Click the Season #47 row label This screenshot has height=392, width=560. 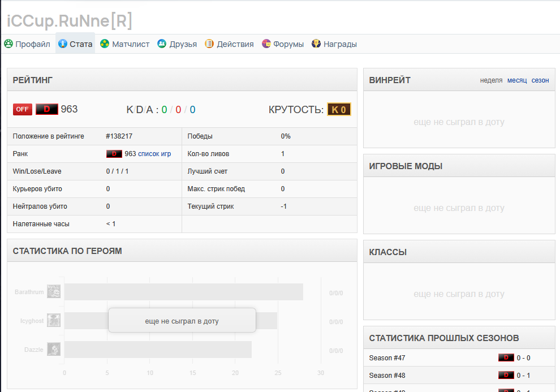pyautogui.click(x=387, y=357)
